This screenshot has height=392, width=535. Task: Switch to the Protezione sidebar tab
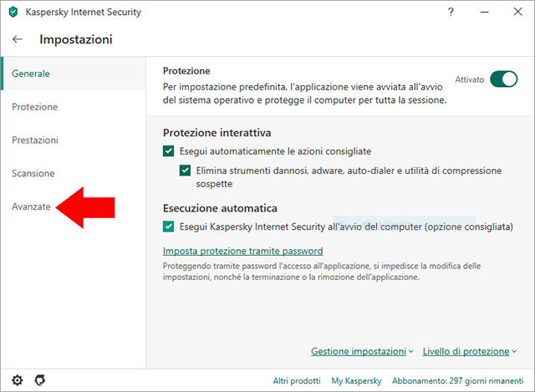(x=34, y=107)
